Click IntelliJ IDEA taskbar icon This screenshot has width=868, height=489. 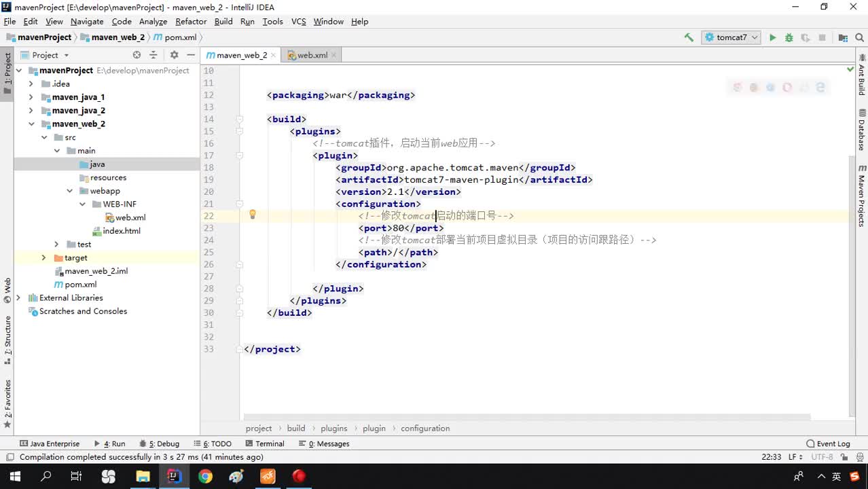pos(174,476)
